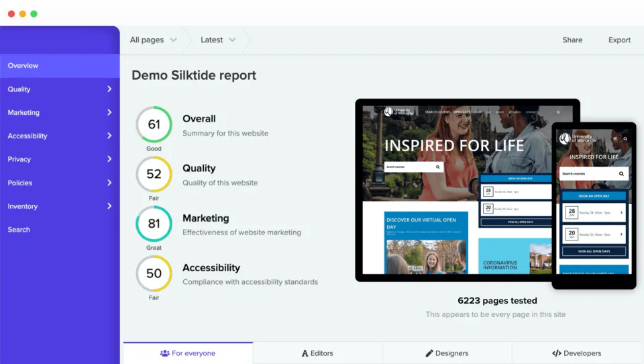This screenshot has width=644, height=364.
Task: Click the yellow macOS minimize button
Action: tap(23, 14)
